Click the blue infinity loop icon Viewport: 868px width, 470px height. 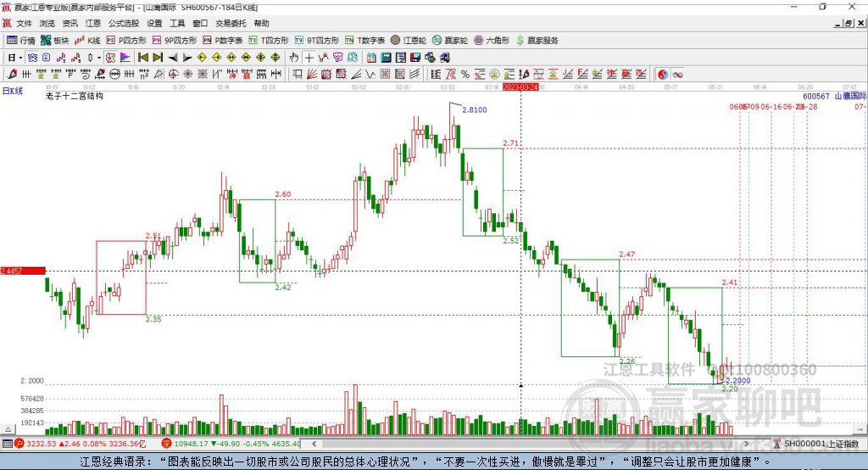click(677, 75)
